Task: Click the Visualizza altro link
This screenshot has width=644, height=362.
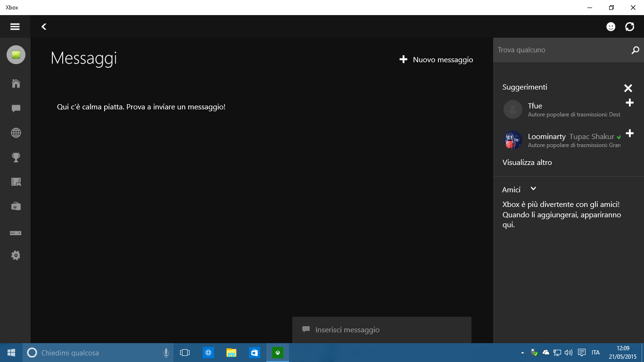Action: pyautogui.click(x=527, y=162)
